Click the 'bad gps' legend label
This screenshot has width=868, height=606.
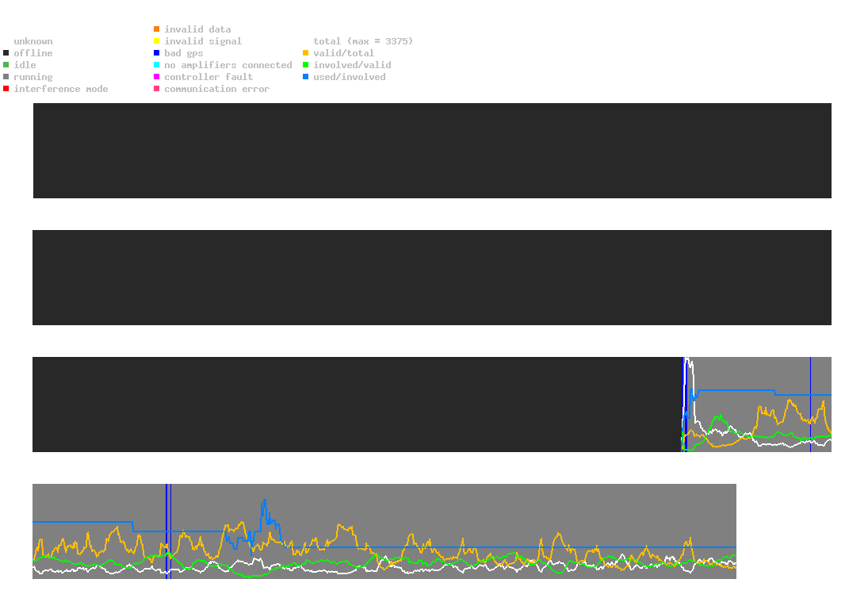point(184,53)
